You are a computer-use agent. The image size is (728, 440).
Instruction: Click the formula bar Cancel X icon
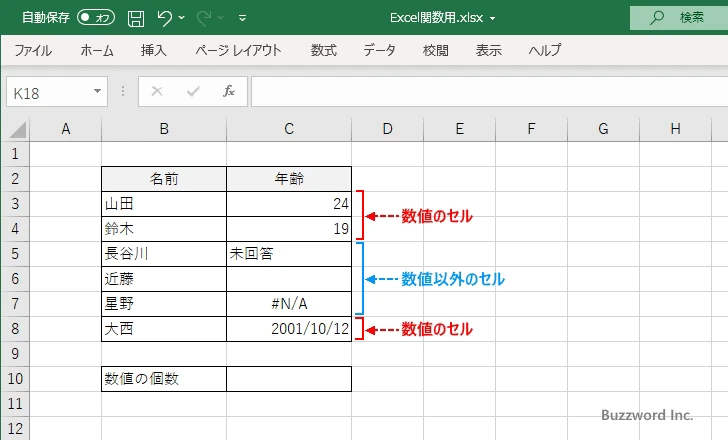[157, 91]
